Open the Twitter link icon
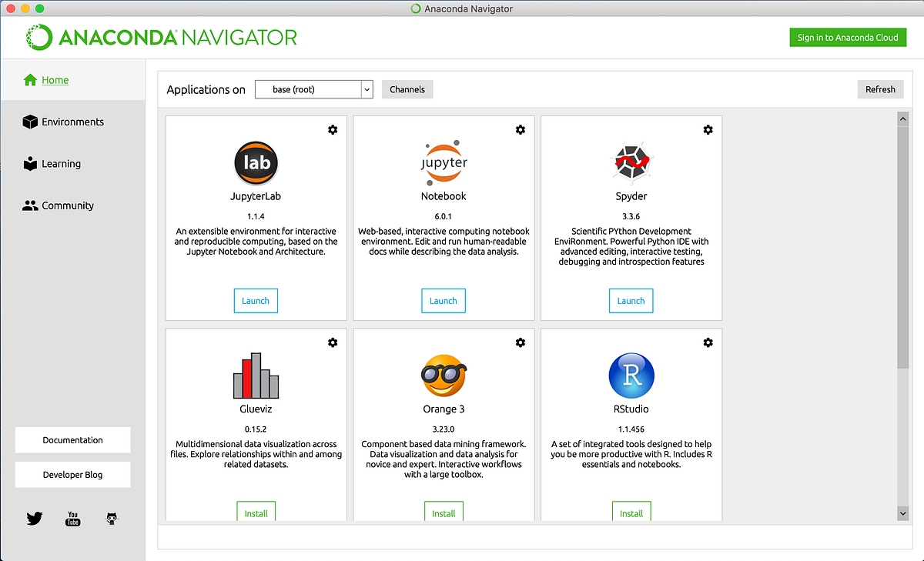The width and height of the screenshot is (924, 561). click(35, 519)
